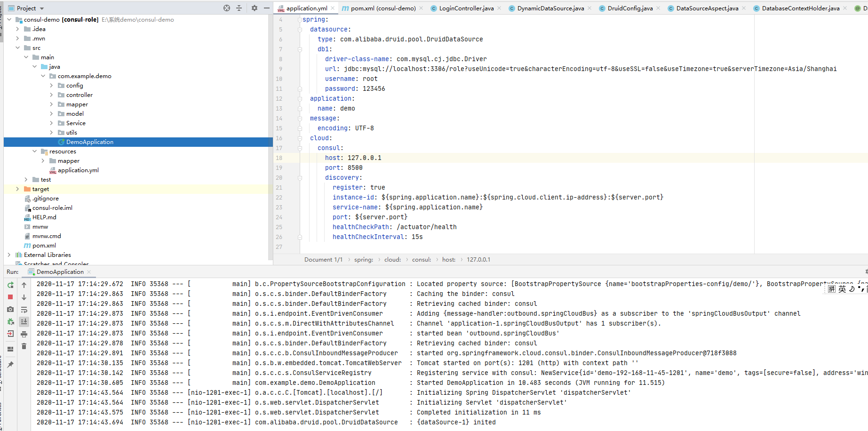Collapse all in Project panel
Screen dimensions: 868x431
point(239,8)
